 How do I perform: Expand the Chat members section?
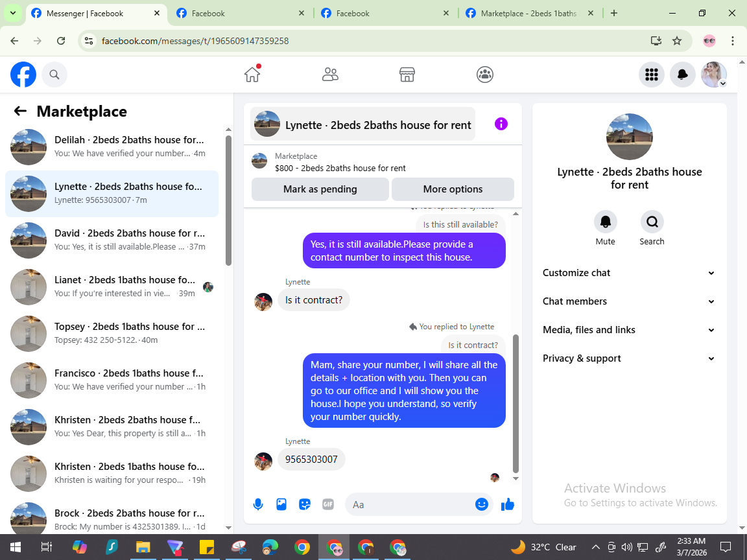pos(629,301)
